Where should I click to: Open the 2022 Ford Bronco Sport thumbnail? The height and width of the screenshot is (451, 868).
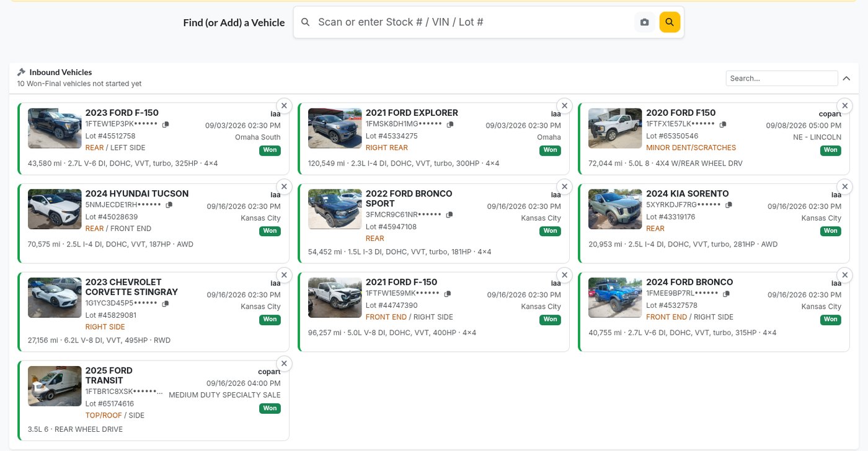(335, 209)
